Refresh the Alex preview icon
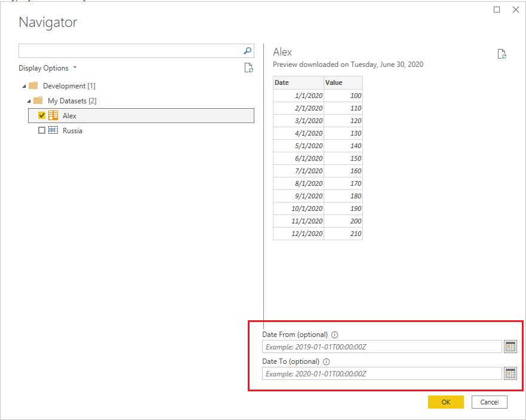The width and height of the screenshot is (526, 420). pyautogui.click(x=502, y=54)
